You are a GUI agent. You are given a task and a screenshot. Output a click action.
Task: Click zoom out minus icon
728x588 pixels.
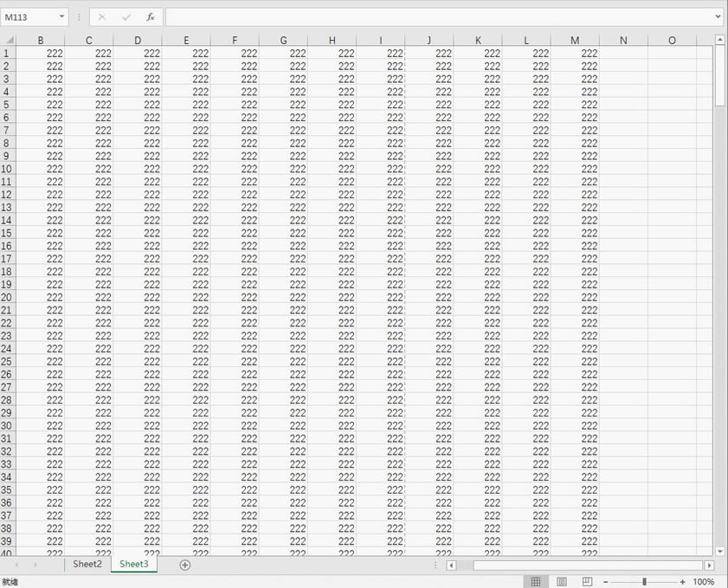(x=606, y=582)
